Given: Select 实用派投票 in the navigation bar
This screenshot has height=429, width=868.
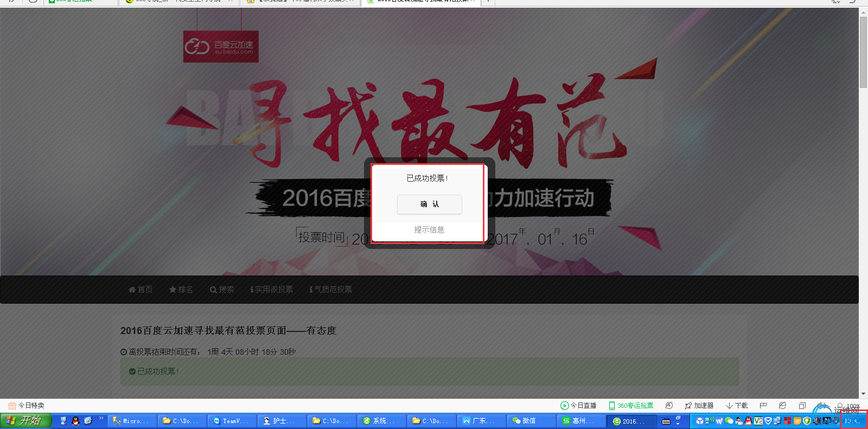Looking at the screenshot, I should (271, 290).
